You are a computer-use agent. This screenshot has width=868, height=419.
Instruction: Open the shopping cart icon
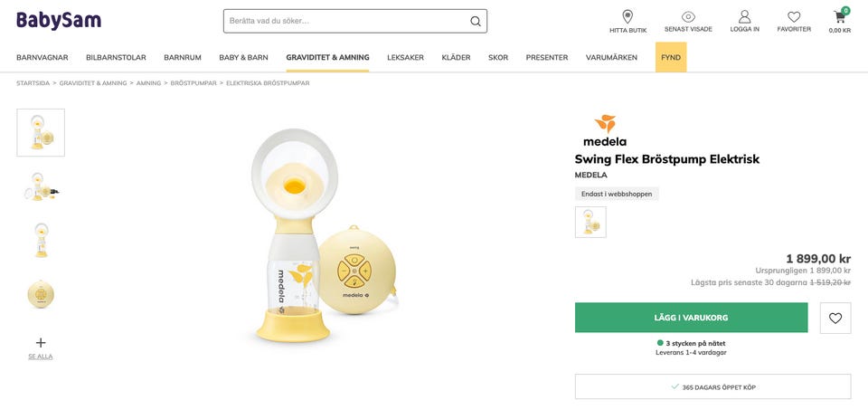coord(840,17)
